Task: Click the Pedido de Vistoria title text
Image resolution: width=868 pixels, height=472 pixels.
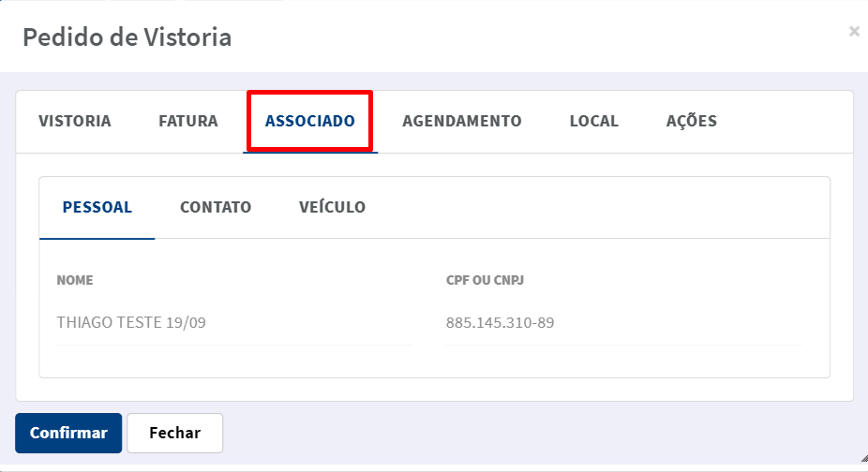Action: pos(127,37)
